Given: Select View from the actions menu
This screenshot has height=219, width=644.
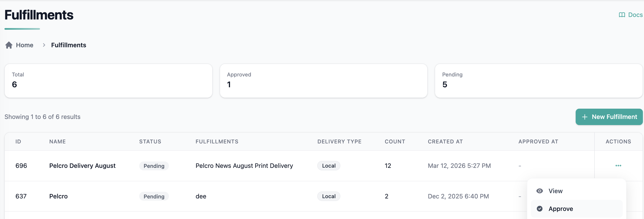Looking at the screenshot, I should pos(555,191).
